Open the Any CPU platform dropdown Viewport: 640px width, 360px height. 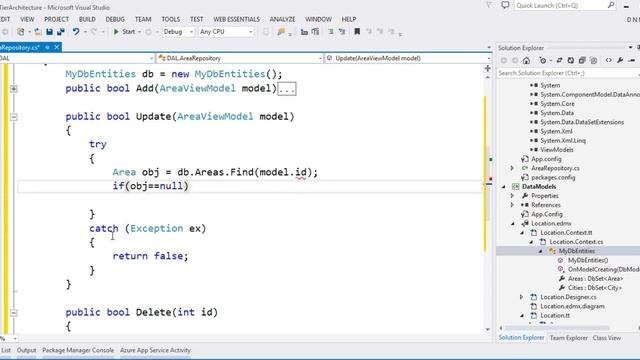[x=226, y=31]
